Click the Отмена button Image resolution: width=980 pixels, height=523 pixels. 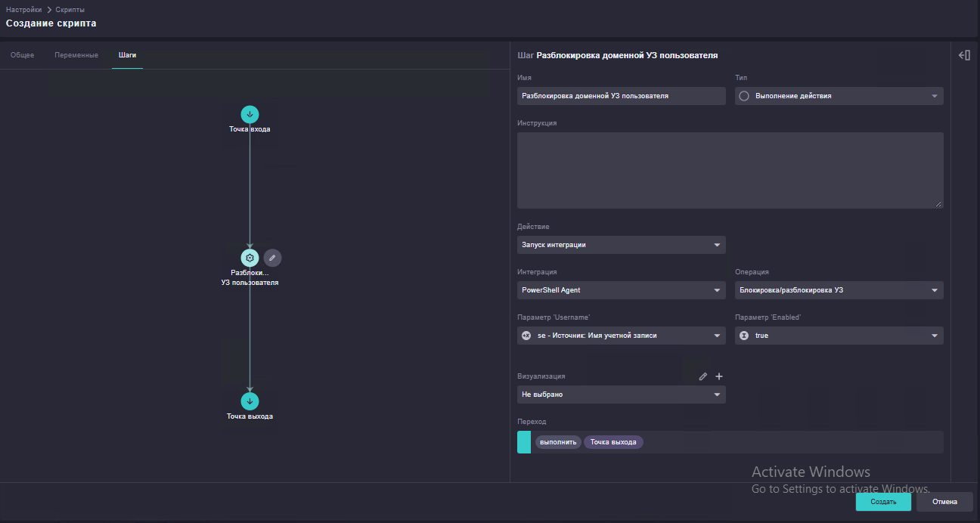(944, 502)
